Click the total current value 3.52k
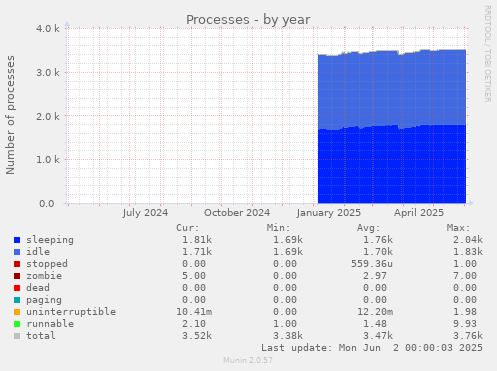 tap(197, 336)
